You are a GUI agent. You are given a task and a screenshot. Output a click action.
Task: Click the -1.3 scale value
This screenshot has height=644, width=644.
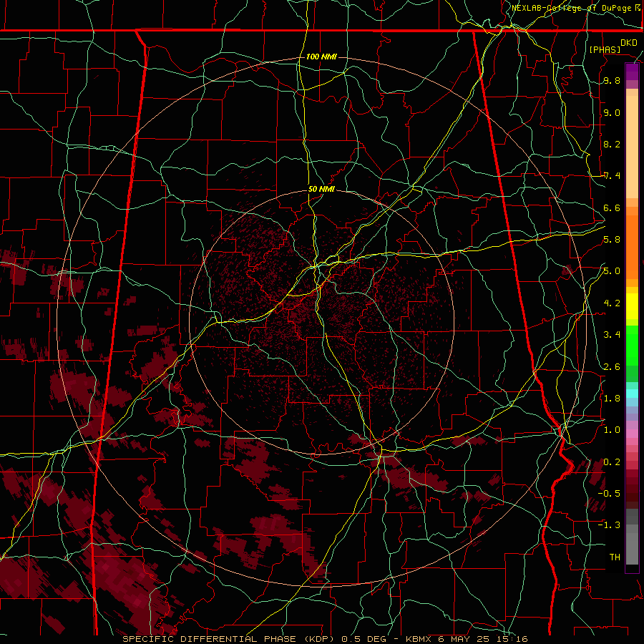click(x=609, y=525)
